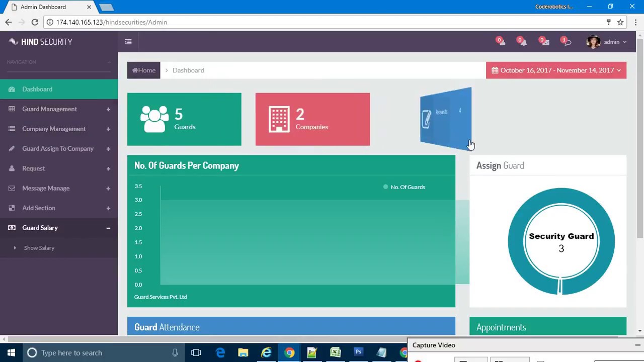Screen dimensions: 644x362
Task: Click the table icon beside Add Section
Action: pos(12,208)
